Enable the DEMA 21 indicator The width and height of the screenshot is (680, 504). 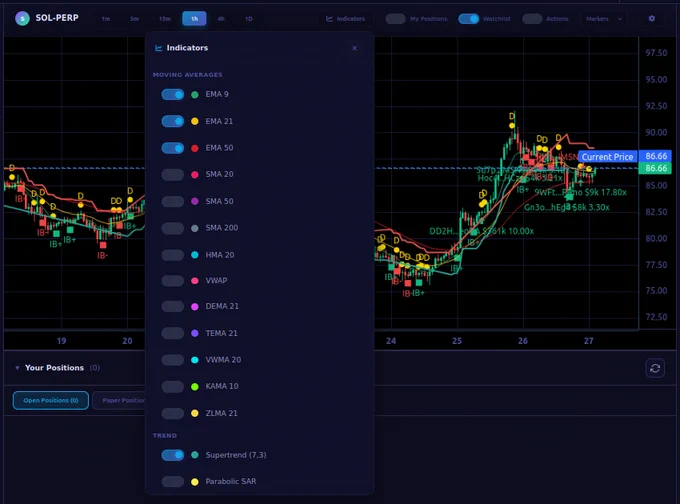point(173,307)
